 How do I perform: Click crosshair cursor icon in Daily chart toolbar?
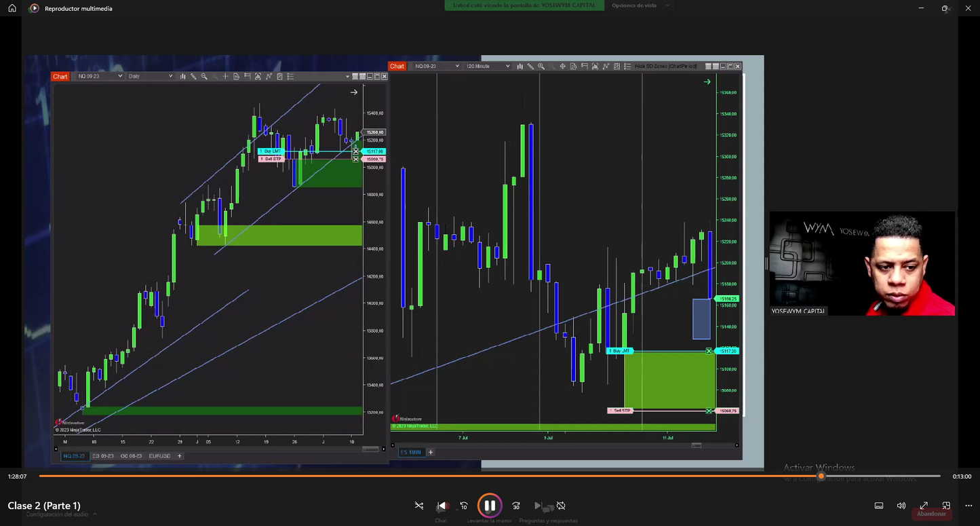(226, 77)
